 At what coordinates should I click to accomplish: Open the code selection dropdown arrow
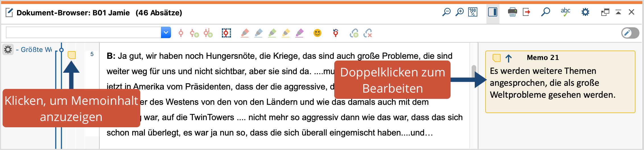166,33
